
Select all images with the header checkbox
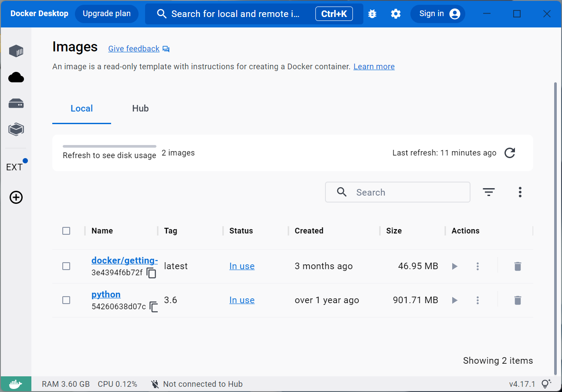click(x=66, y=231)
